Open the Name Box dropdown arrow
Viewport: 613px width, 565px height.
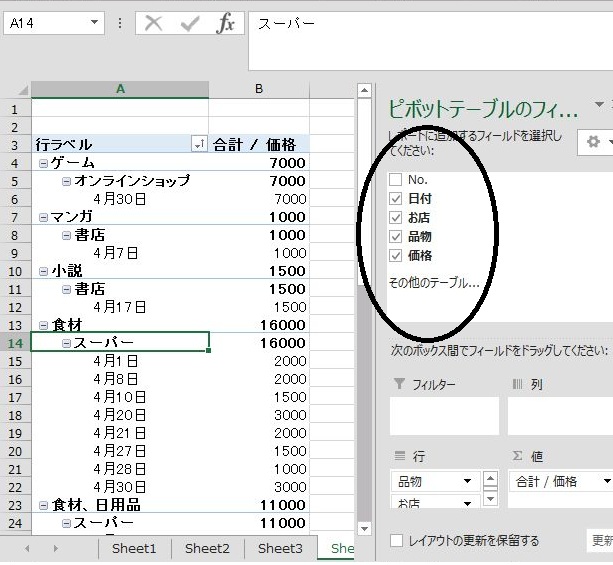pyautogui.click(x=95, y=22)
